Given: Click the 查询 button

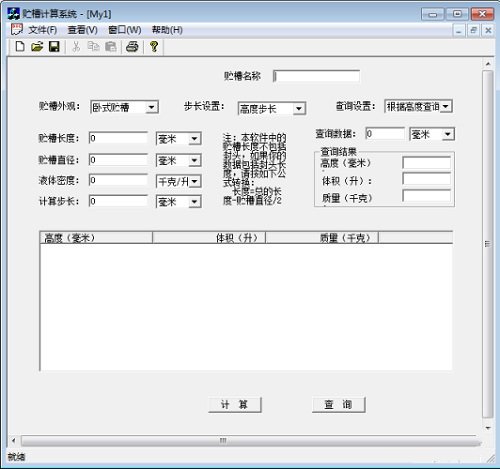Looking at the screenshot, I should [x=339, y=405].
